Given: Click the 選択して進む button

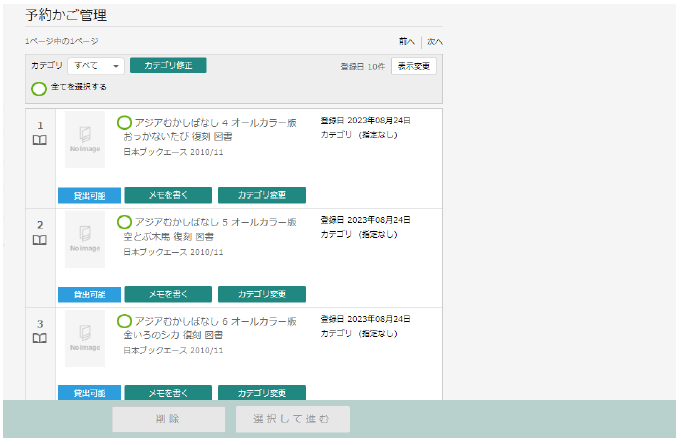Looking at the screenshot, I should pos(293,419).
